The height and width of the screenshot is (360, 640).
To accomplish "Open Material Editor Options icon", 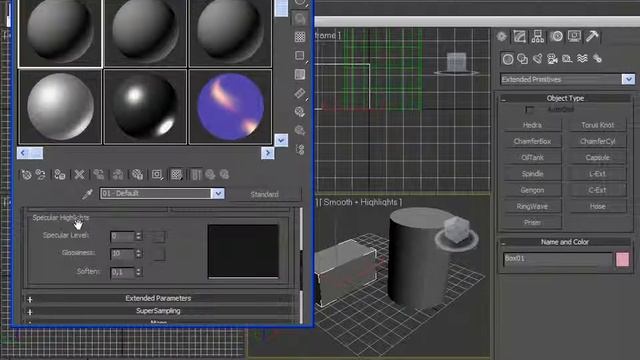I will click(x=300, y=111).
